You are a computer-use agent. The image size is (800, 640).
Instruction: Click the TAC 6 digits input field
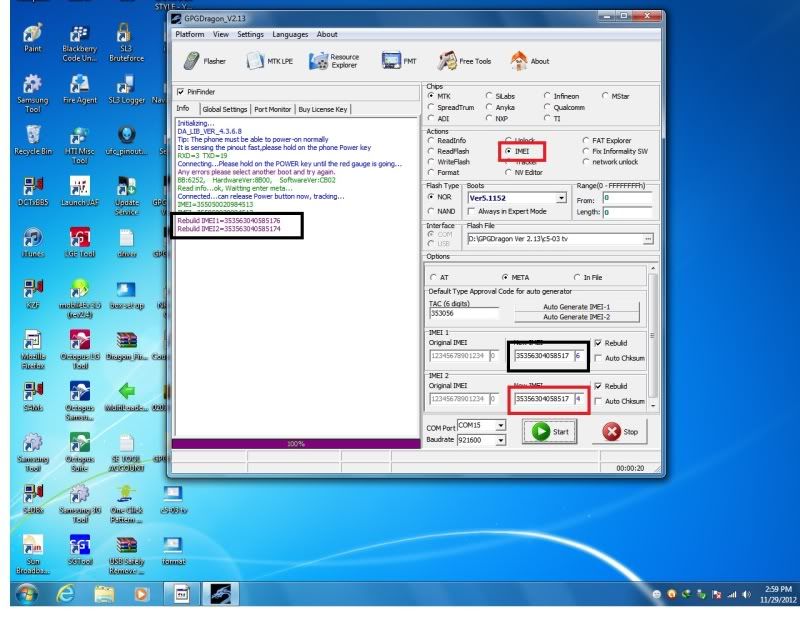click(464, 313)
